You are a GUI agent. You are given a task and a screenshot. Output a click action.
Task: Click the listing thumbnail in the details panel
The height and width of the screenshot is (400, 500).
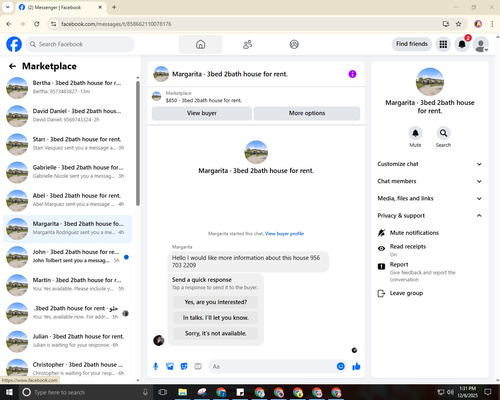click(x=430, y=82)
